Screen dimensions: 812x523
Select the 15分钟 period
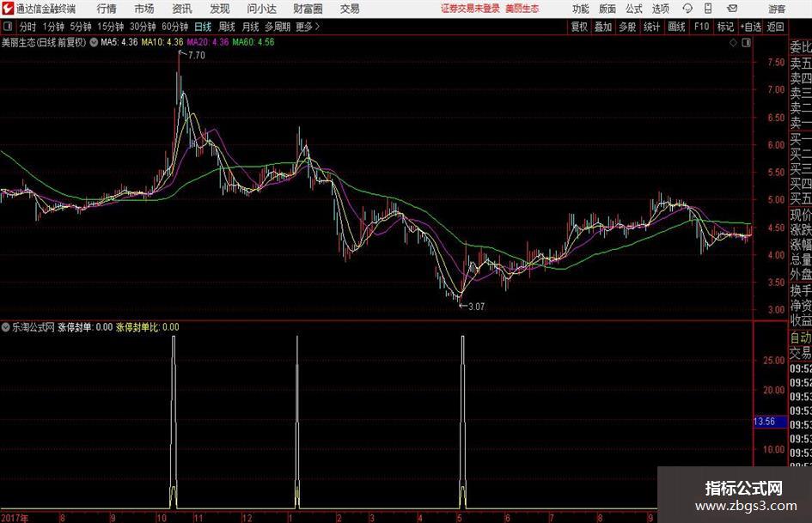(x=111, y=27)
